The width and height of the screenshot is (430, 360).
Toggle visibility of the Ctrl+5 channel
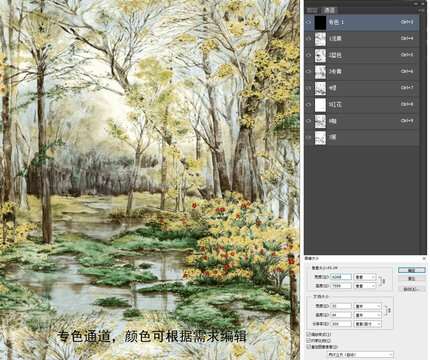pos(309,55)
